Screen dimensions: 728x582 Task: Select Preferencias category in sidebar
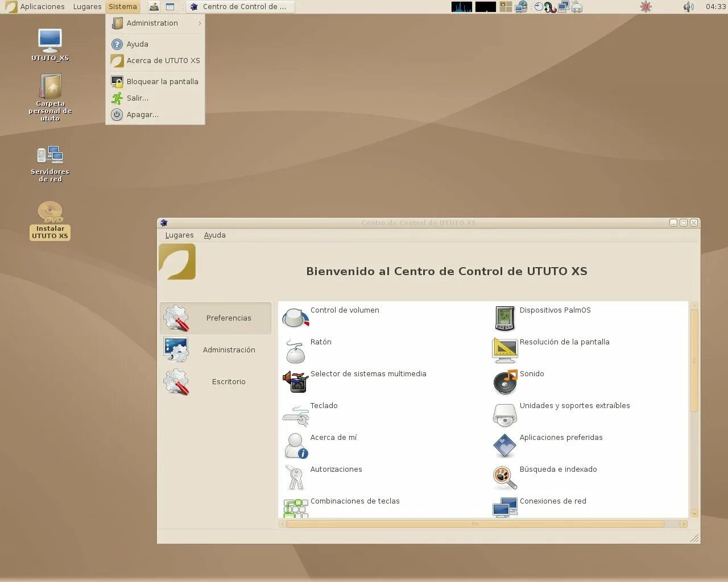[x=216, y=318]
